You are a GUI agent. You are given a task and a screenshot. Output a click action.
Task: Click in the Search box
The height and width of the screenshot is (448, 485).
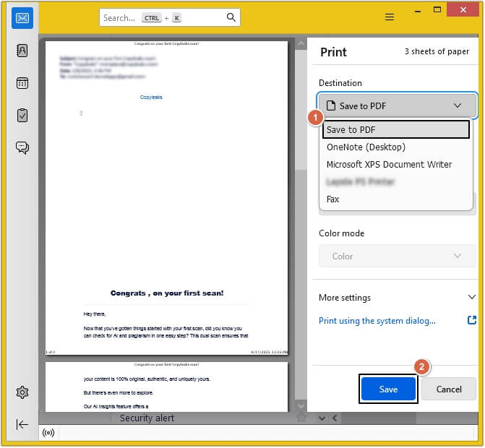170,17
